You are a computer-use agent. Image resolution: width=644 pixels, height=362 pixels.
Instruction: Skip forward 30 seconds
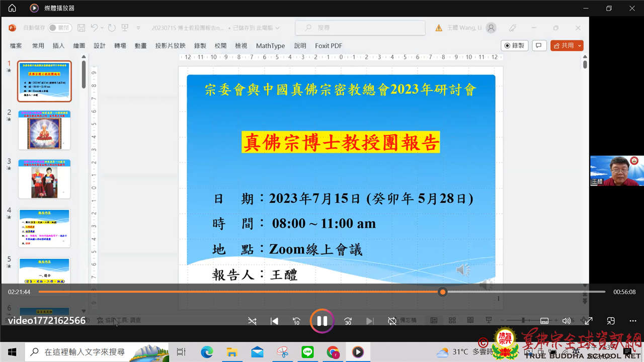point(348,321)
